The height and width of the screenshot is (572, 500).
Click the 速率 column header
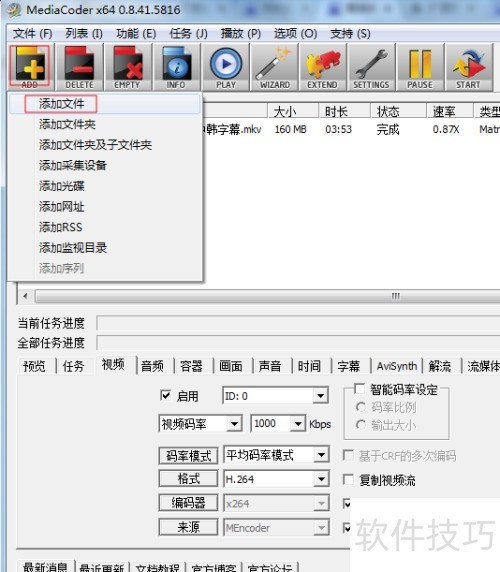pyautogui.click(x=450, y=111)
